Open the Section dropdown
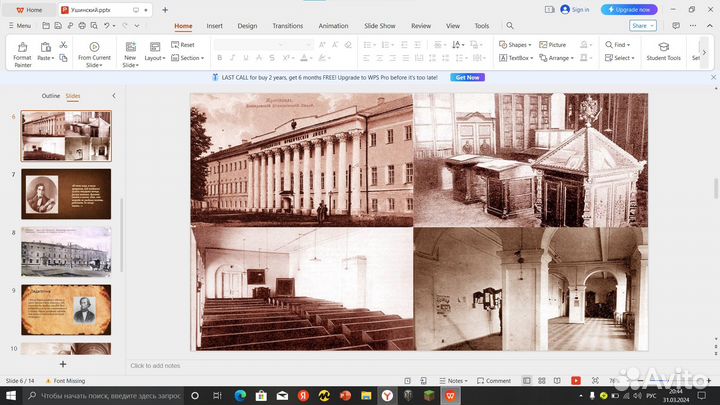The image size is (720, 405). point(187,58)
